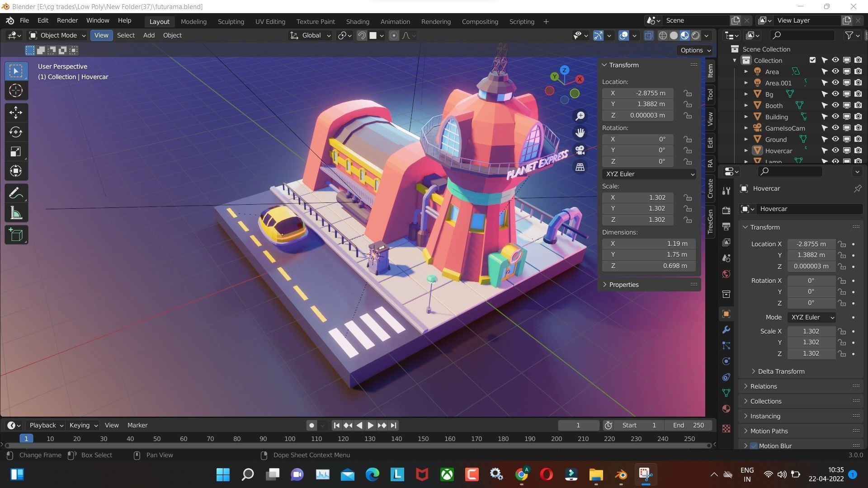Open the Output properties printer tab

[726, 226]
